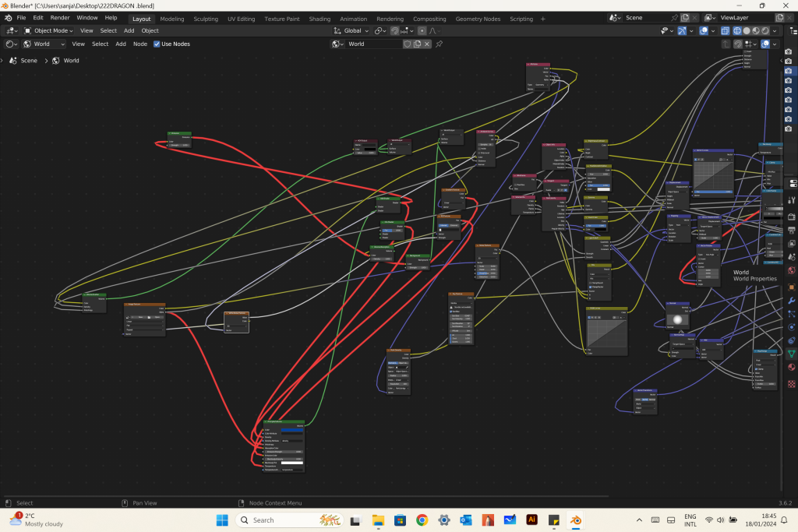Toggle node editor snapping

738,44
